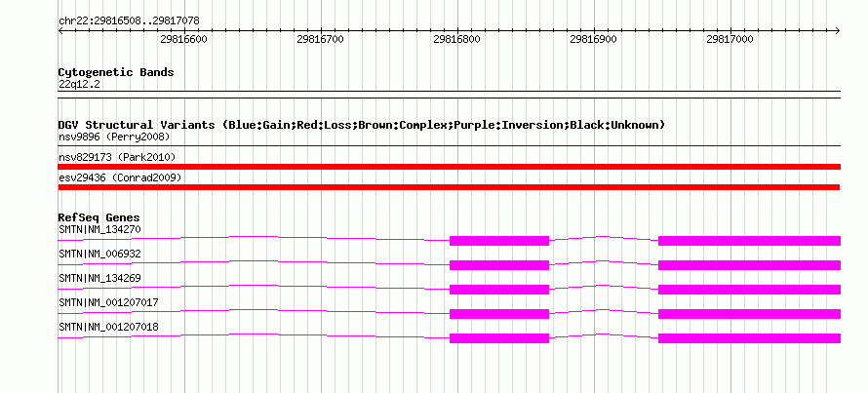Viewport: 868px width, 393px height.
Task: Click the NM_001207018 intron line between its exons
Action: point(604,334)
